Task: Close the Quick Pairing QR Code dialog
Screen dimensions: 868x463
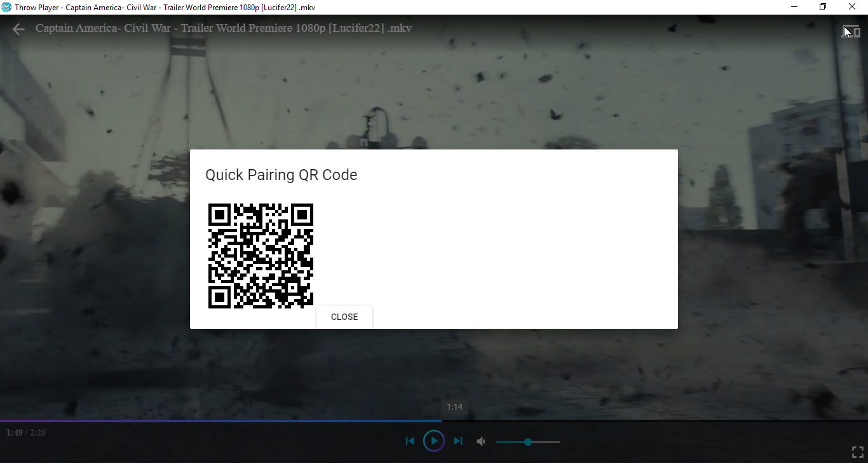Action: point(344,317)
